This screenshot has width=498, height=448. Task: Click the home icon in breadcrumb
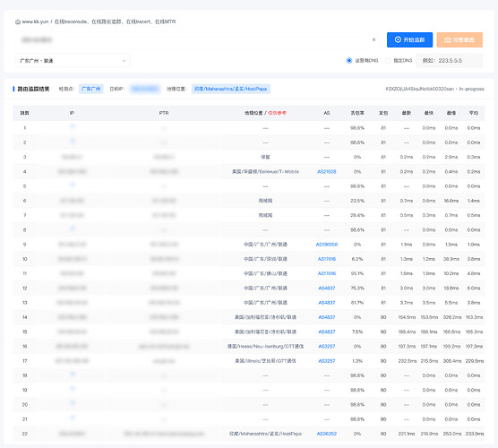18,22
